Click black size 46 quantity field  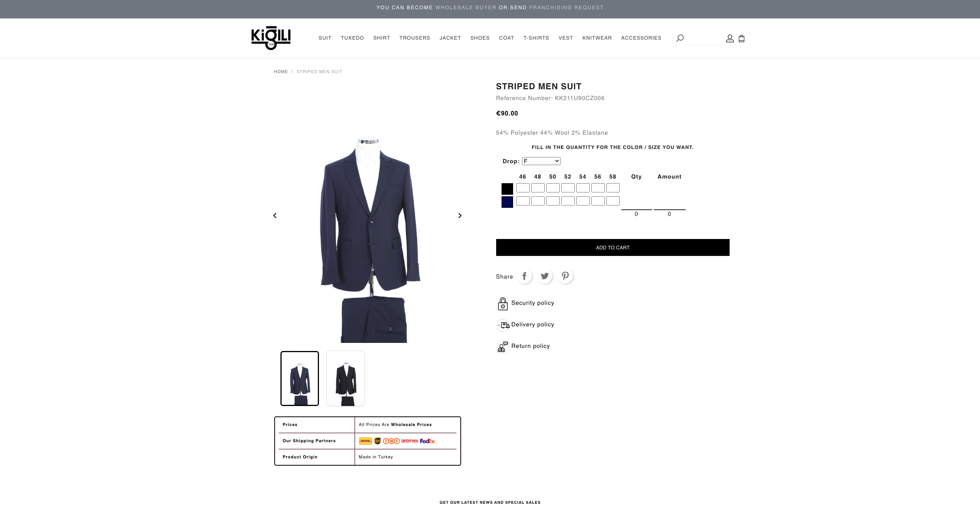(x=523, y=188)
